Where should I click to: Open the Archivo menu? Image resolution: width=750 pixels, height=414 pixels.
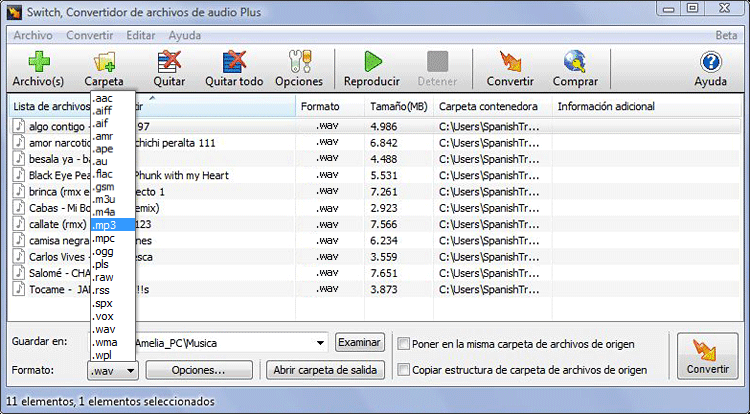click(x=33, y=35)
